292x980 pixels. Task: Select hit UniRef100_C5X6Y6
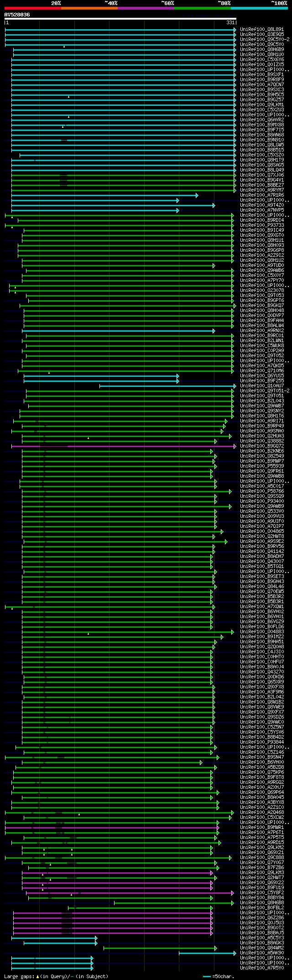262,59
